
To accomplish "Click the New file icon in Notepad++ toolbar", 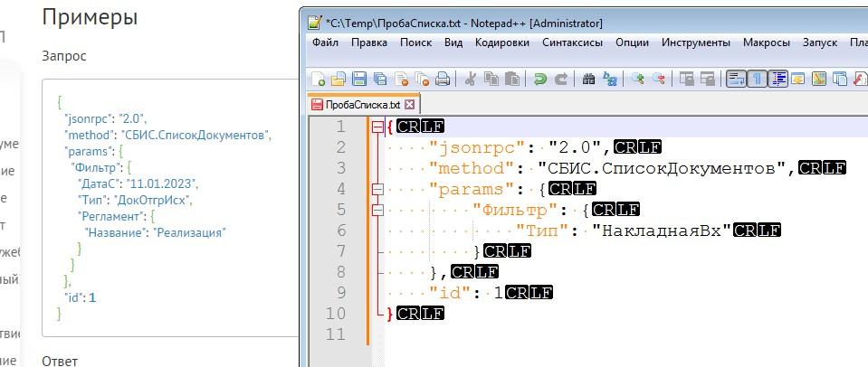I will coord(319,79).
